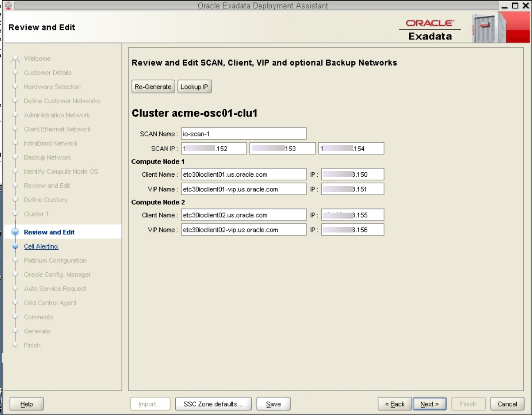532x415 pixels.
Task: Click the Cluster 1 step
Action: click(36, 214)
